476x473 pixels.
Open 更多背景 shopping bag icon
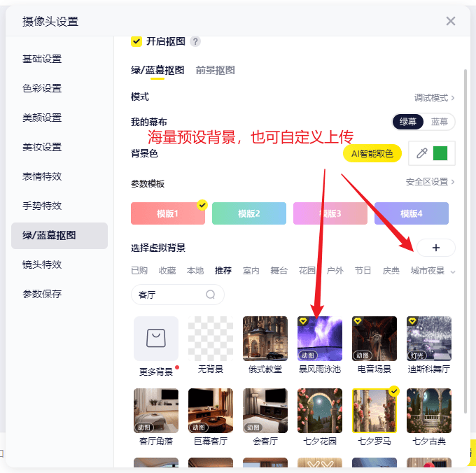(x=155, y=339)
